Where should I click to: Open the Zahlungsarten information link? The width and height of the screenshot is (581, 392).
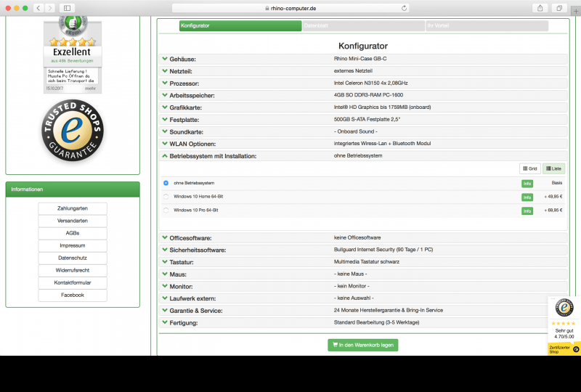73,209
